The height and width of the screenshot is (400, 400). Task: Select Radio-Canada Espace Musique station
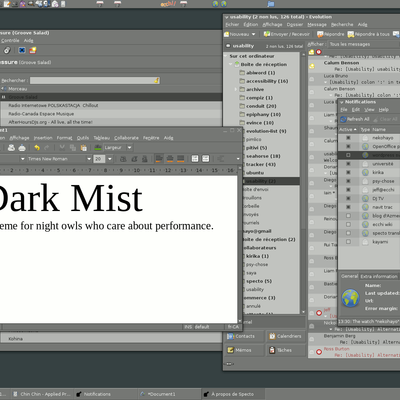tap(111, 114)
